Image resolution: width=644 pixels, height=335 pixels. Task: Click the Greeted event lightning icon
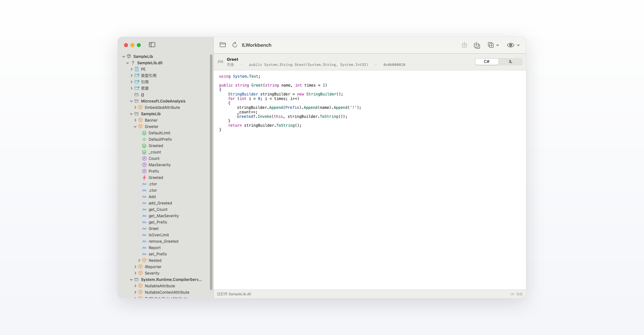coord(144,178)
